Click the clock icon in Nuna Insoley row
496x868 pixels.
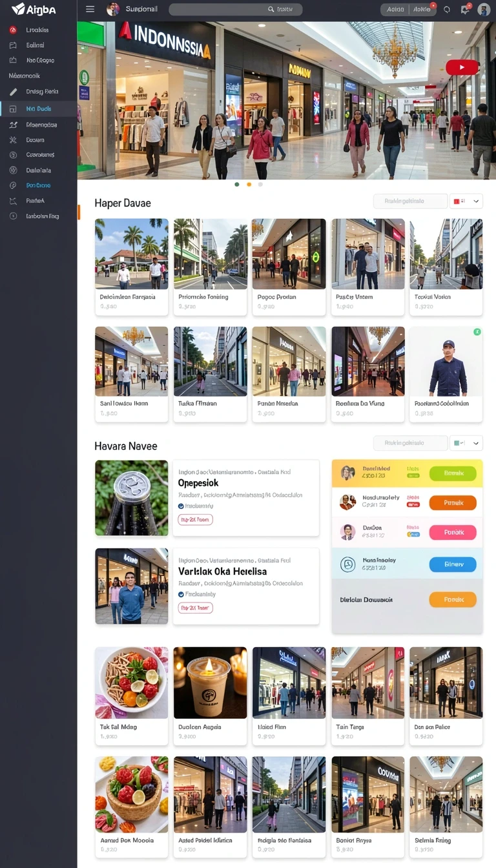coord(347,564)
